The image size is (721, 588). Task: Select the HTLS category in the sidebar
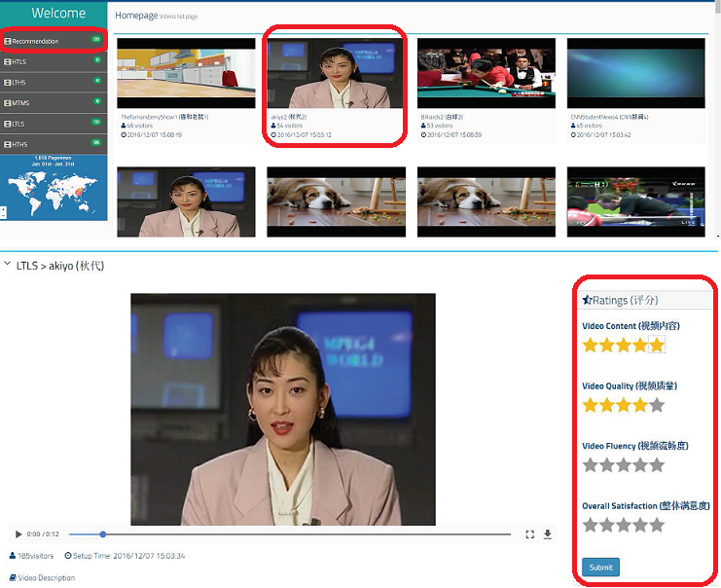19,61
